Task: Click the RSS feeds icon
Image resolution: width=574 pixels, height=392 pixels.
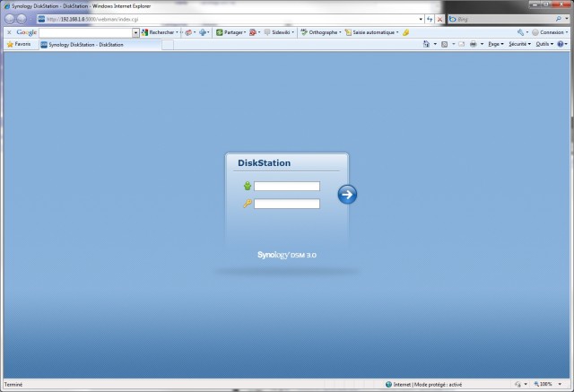Action: pos(444,44)
